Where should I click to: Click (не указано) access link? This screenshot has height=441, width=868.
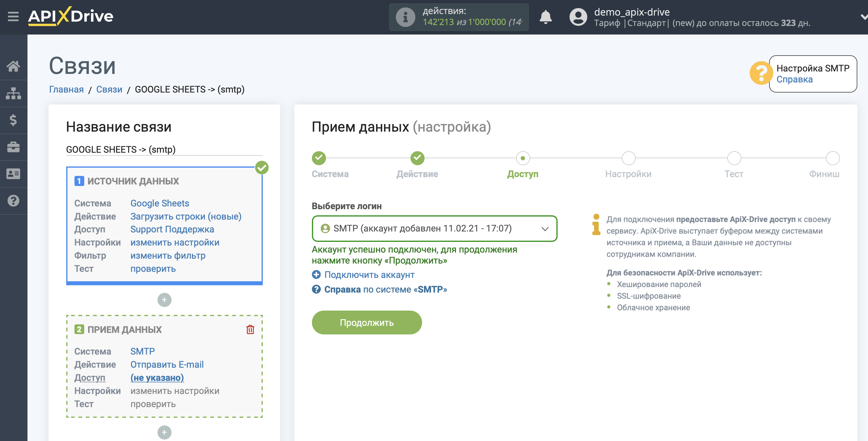tap(157, 377)
